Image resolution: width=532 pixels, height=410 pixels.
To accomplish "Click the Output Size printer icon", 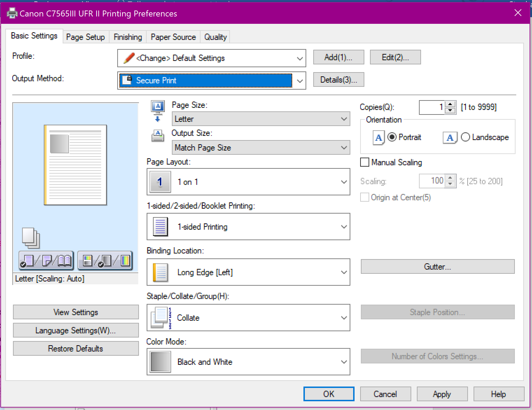I will [x=158, y=135].
